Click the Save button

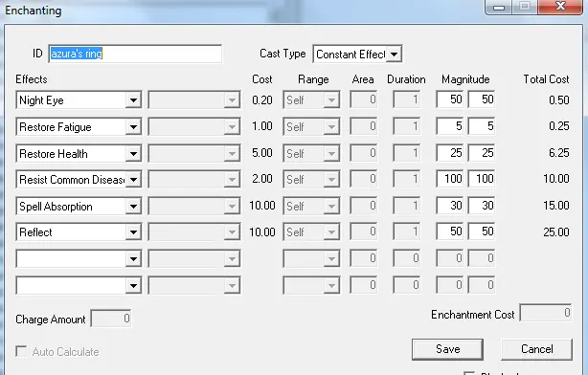(x=447, y=349)
